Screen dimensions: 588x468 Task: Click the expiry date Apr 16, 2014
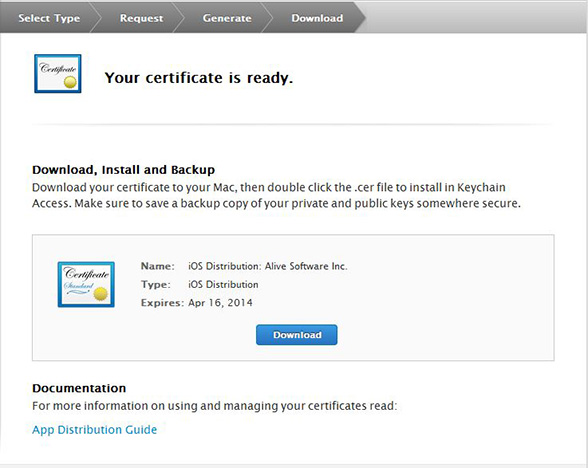click(220, 303)
